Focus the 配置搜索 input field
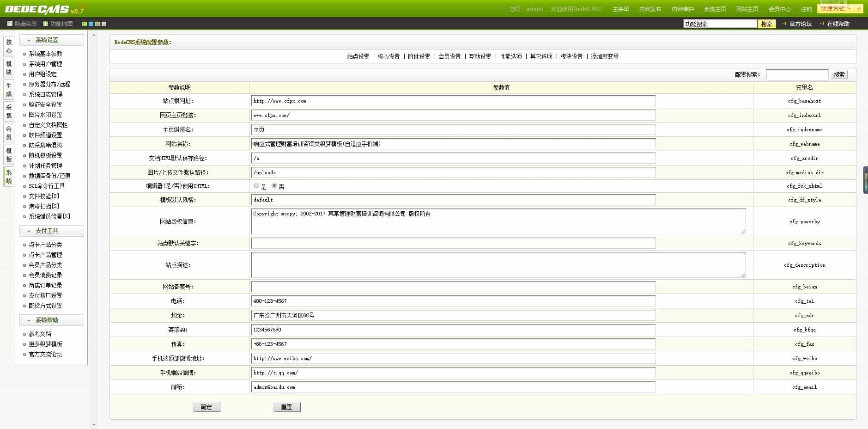This screenshot has height=429, width=868. [797, 75]
